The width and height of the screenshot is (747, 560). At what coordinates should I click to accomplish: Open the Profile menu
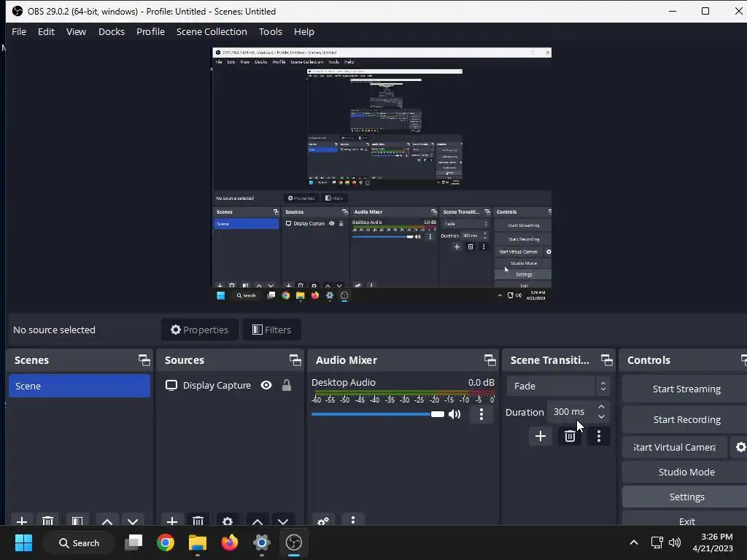150,31
